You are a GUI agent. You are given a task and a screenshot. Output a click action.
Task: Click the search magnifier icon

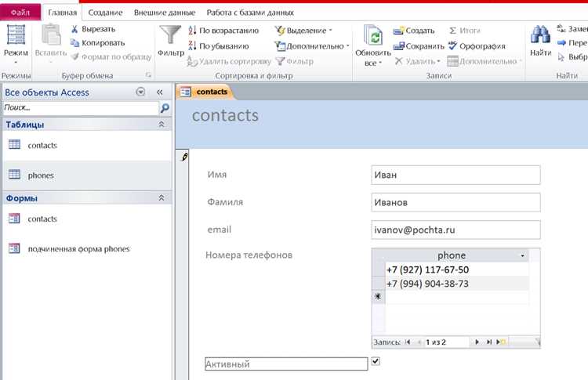165,108
